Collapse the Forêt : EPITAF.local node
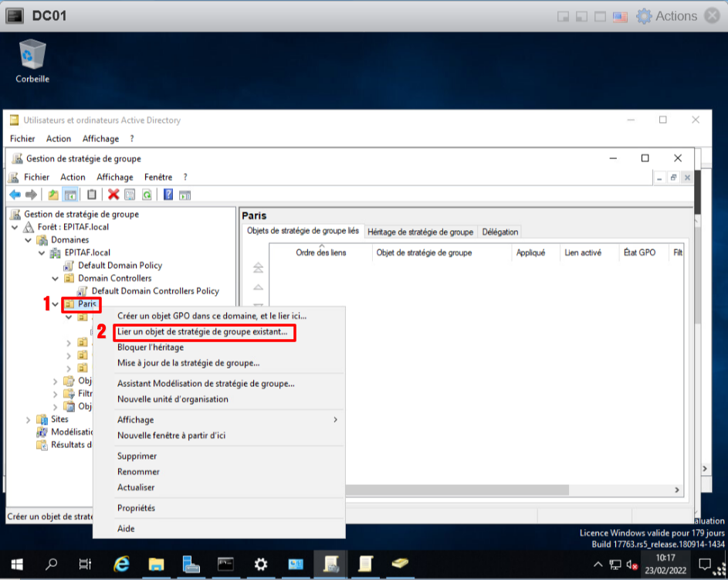The height and width of the screenshot is (580, 728). click(x=15, y=227)
